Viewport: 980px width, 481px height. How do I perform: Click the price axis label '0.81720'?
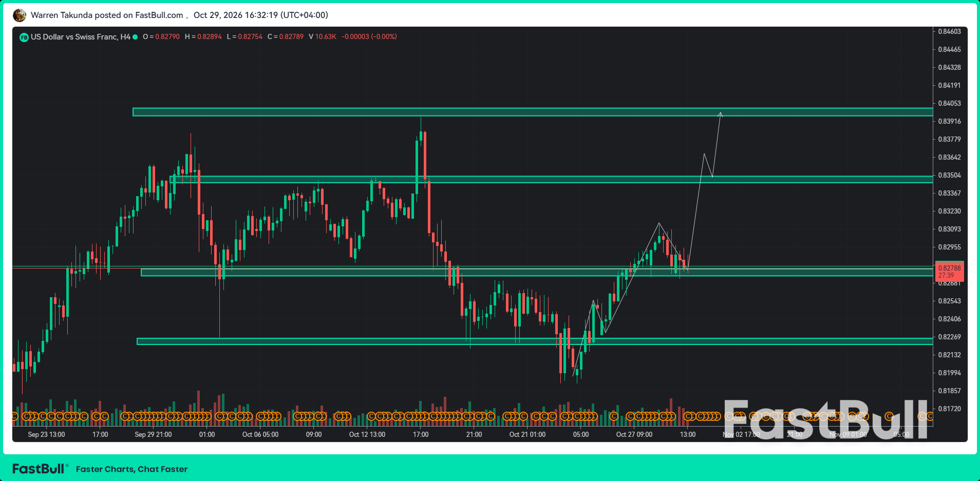click(949, 409)
